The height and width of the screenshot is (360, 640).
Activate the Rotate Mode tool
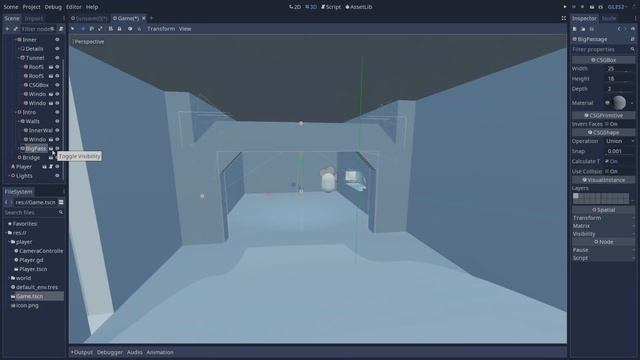click(x=91, y=29)
